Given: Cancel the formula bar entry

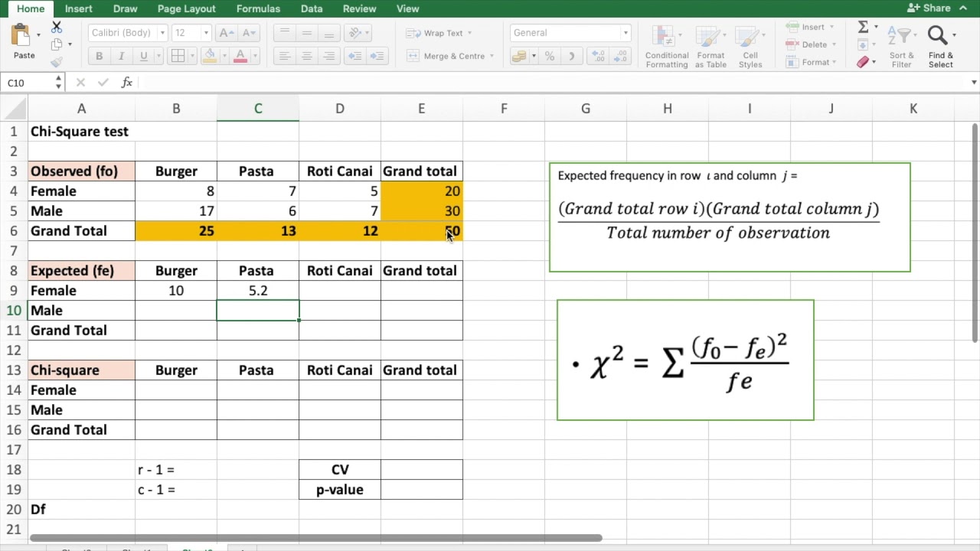Looking at the screenshot, I should click(x=81, y=83).
